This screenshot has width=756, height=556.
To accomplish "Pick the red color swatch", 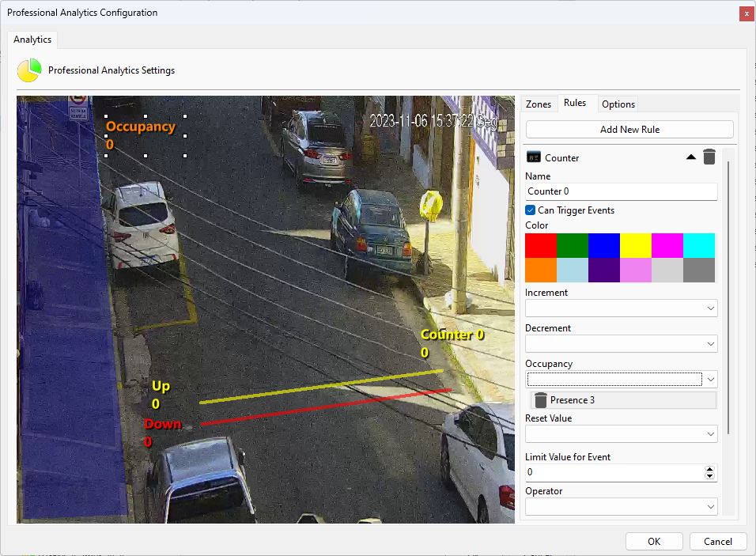I will click(x=541, y=245).
